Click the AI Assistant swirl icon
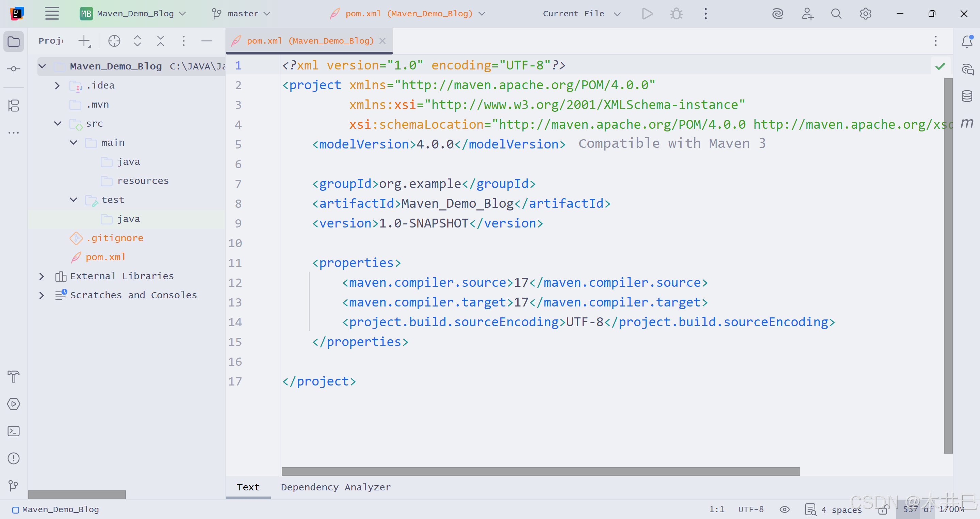 pos(778,14)
